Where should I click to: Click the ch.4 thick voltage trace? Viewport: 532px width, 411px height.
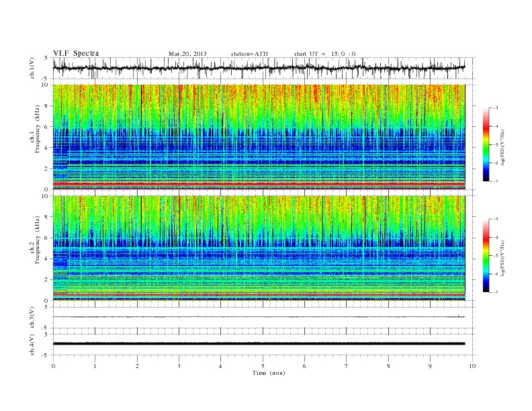(x=259, y=344)
